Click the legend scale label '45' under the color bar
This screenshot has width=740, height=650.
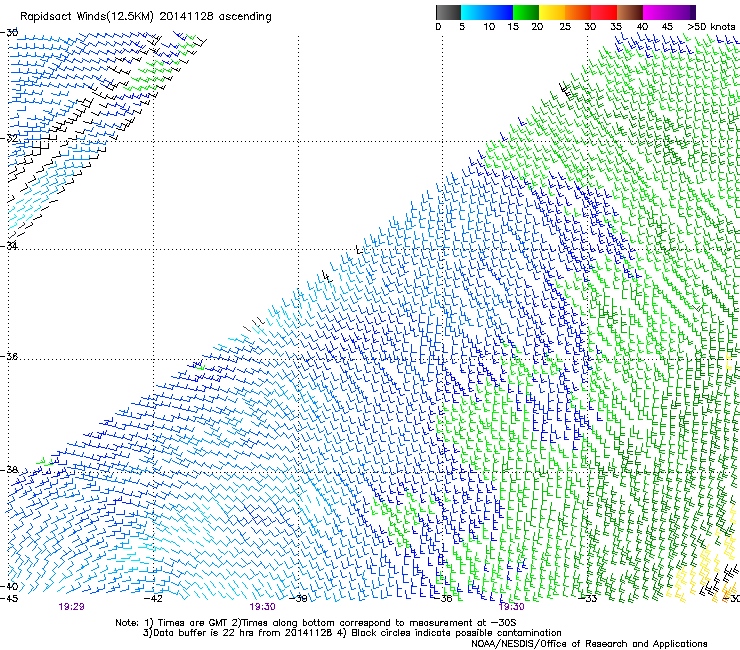tap(667, 27)
